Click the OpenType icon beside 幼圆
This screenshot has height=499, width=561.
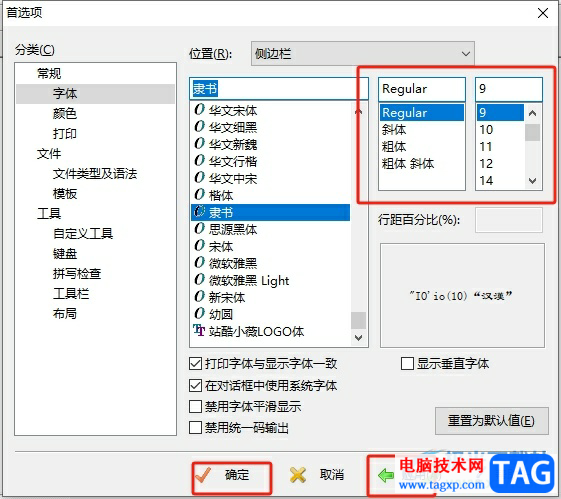[x=199, y=314]
